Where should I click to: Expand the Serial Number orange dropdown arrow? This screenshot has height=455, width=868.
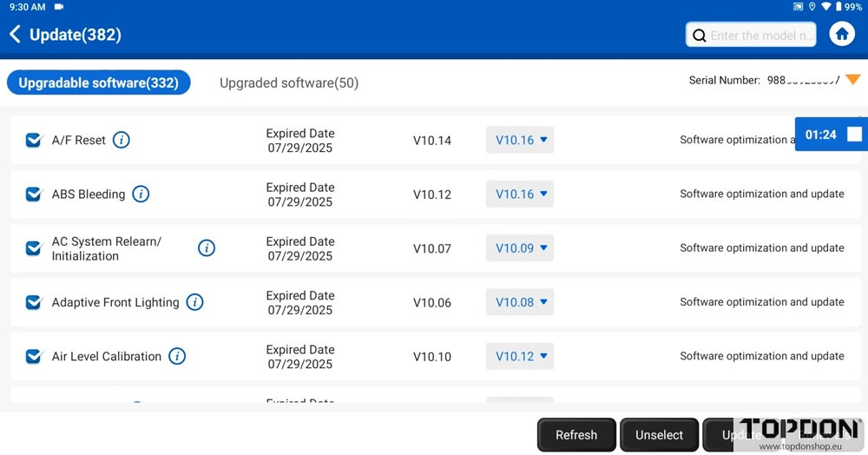click(x=852, y=80)
